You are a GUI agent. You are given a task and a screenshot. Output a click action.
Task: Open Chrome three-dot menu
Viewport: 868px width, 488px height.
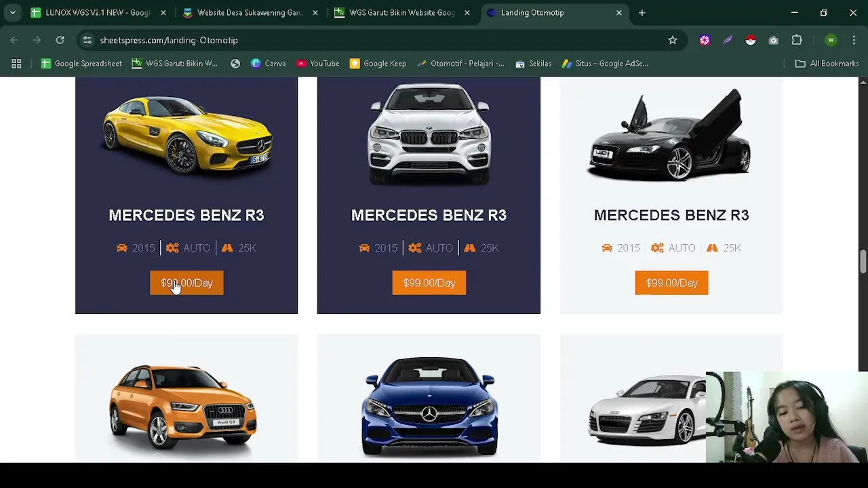tap(854, 40)
